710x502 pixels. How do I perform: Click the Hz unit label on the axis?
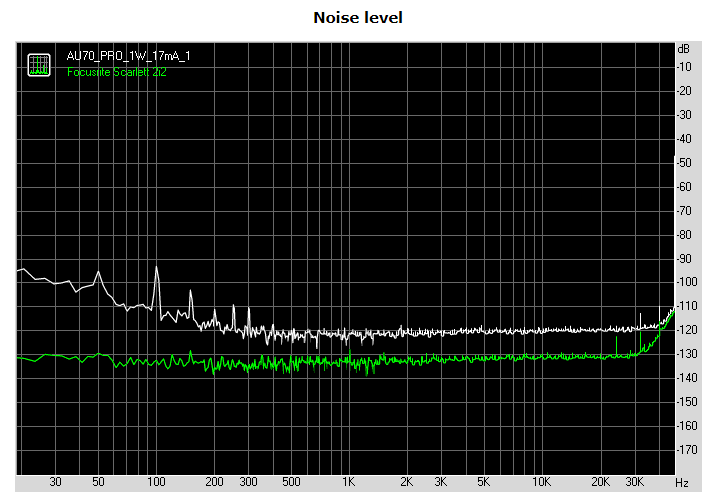pos(682,483)
